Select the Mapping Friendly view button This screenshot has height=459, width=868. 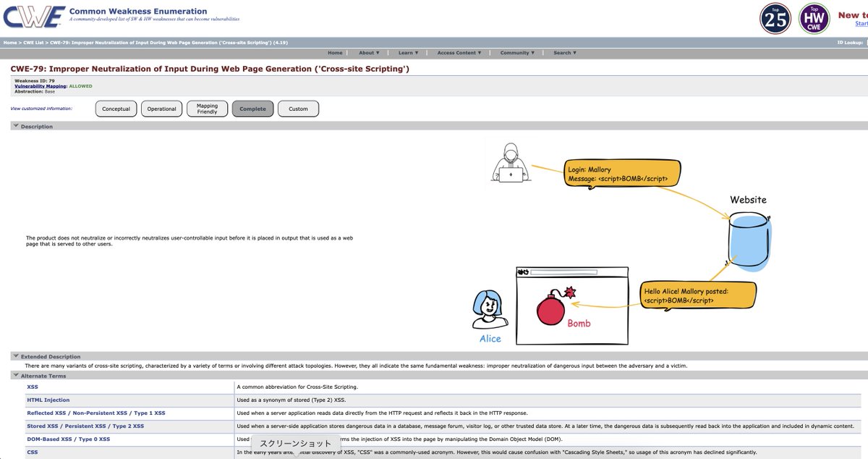207,109
